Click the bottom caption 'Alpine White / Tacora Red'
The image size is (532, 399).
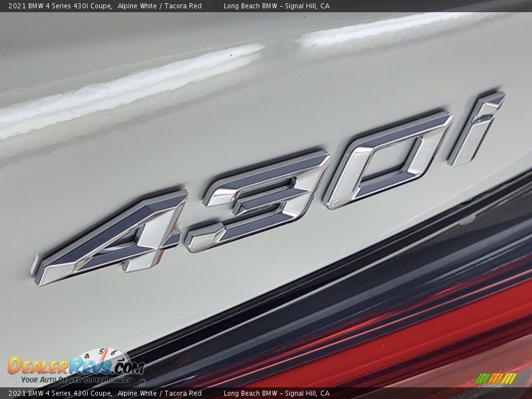[160, 393]
